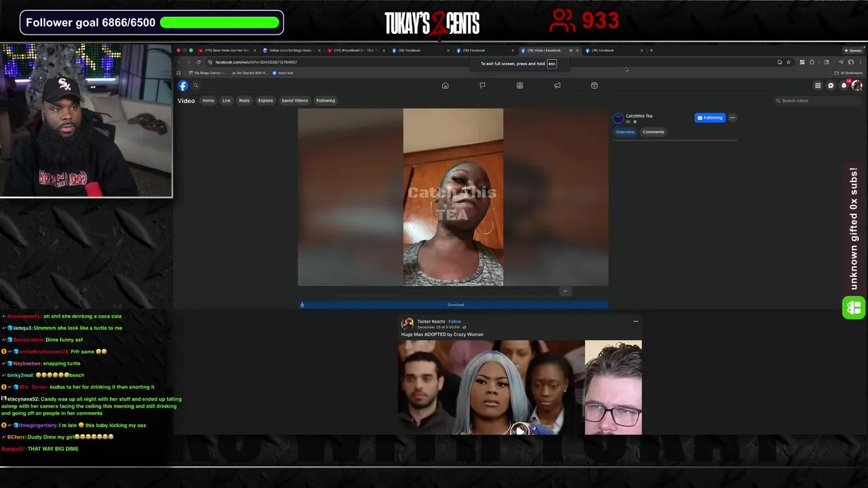Close the Video | Facebook browser tab

point(577,50)
